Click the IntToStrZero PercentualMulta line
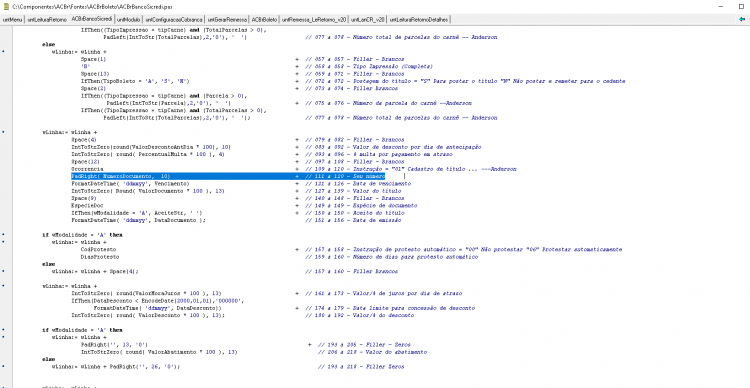This screenshot has height=388, width=750. click(148, 155)
